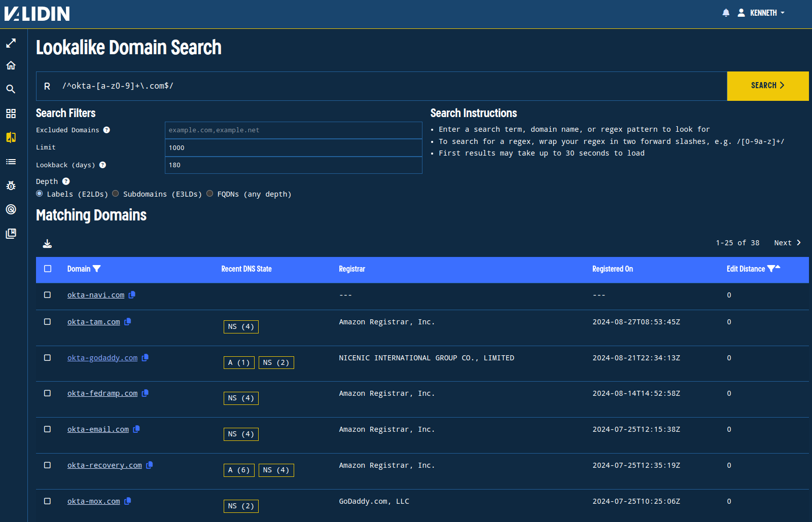The width and height of the screenshot is (812, 522).
Task: Select Labels (E2LDs) depth radio
Action: 40,194
